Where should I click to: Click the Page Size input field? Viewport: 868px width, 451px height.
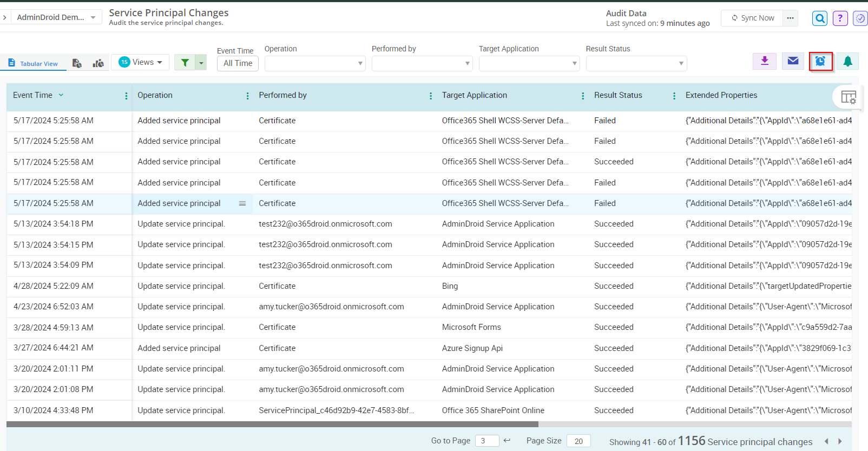(578, 441)
